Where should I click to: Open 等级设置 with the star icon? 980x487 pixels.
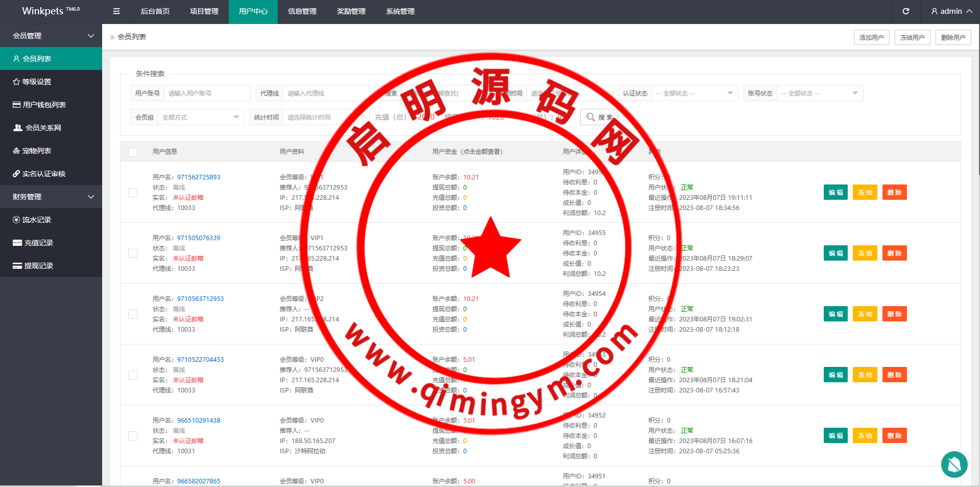32,82
